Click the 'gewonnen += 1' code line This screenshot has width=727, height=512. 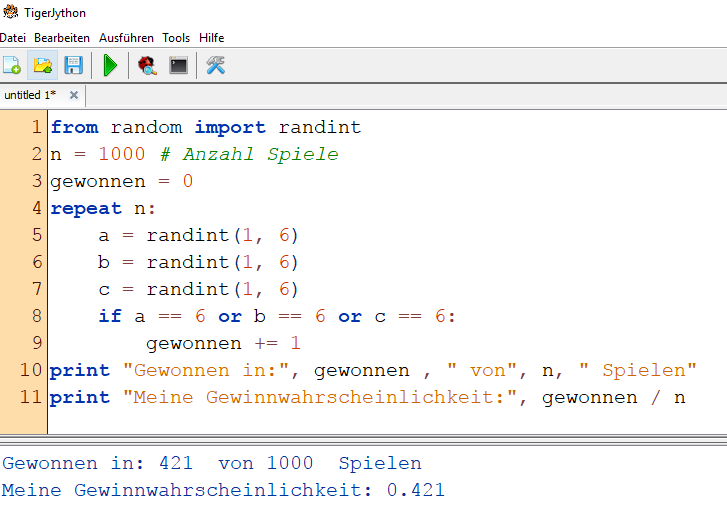(x=223, y=343)
